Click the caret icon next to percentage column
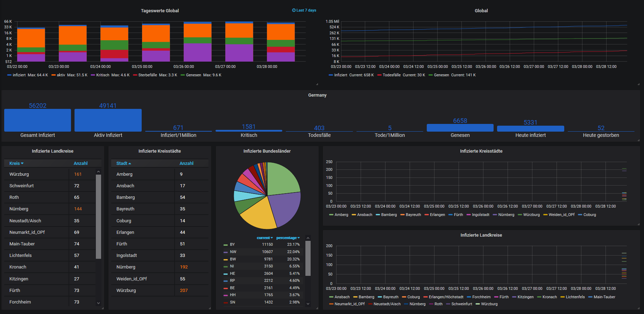This screenshot has height=314, width=644. 299,238
